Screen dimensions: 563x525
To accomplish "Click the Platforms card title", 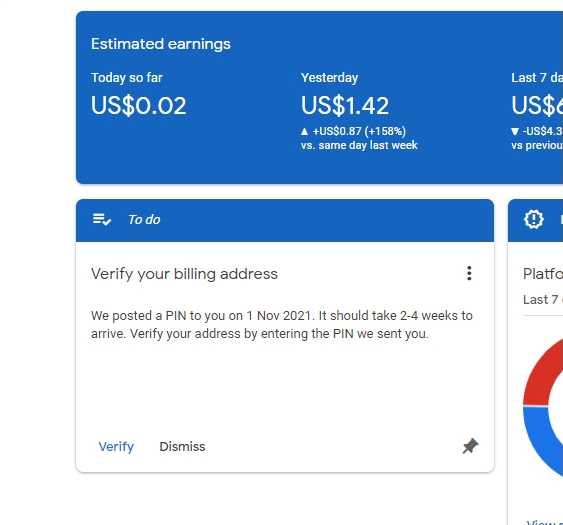I will tap(543, 274).
